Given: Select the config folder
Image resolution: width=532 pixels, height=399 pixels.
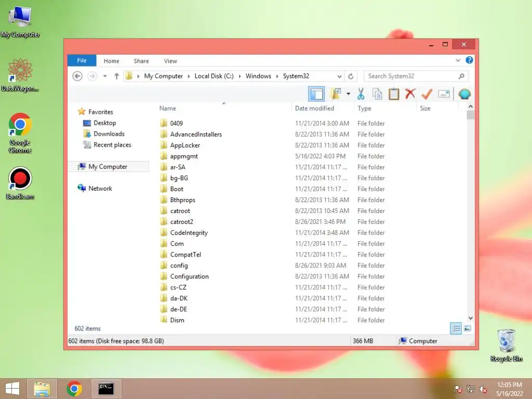Looking at the screenshot, I should (179, 265).
